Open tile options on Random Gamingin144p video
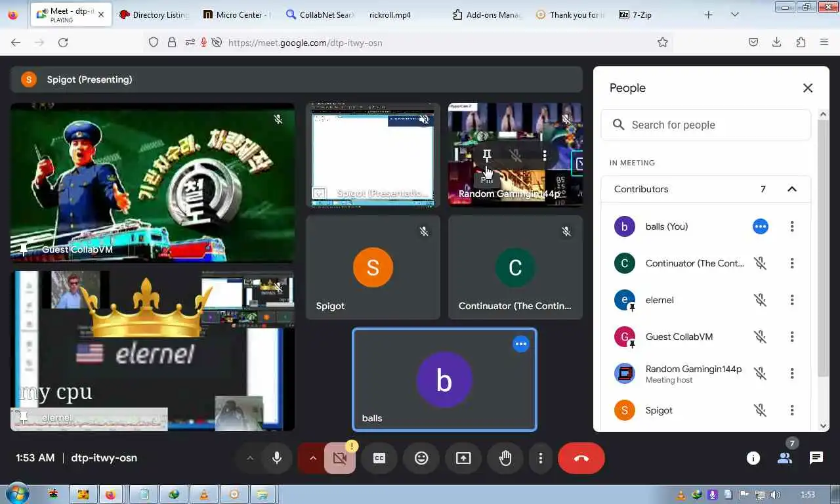Screen dimensions: 840x504 545,156
